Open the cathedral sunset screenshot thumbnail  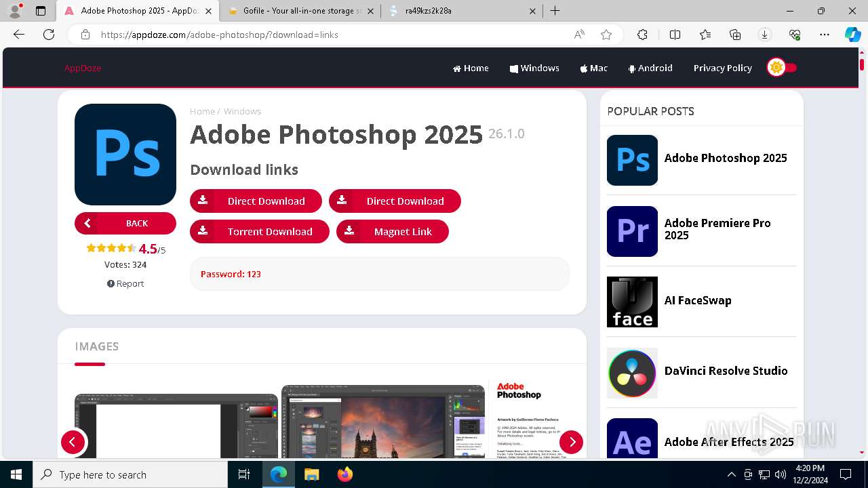[x=383, y=422]
